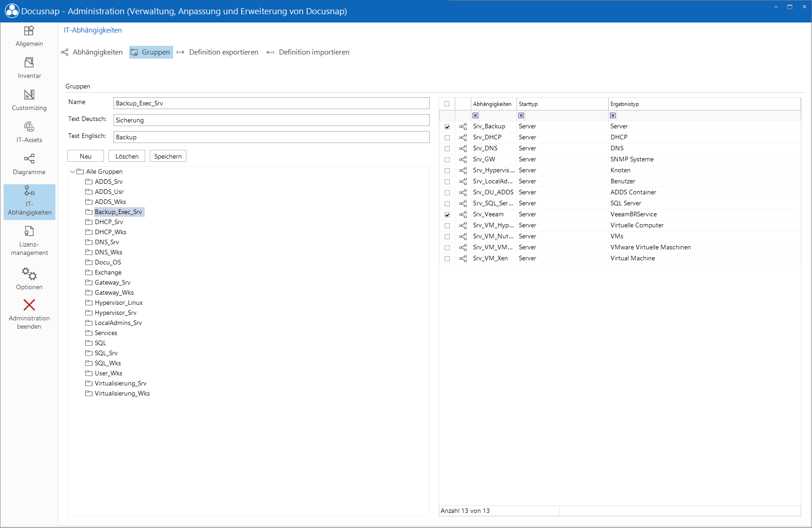
Task: Select the Gruppen tab
Action: coord(151,52)
